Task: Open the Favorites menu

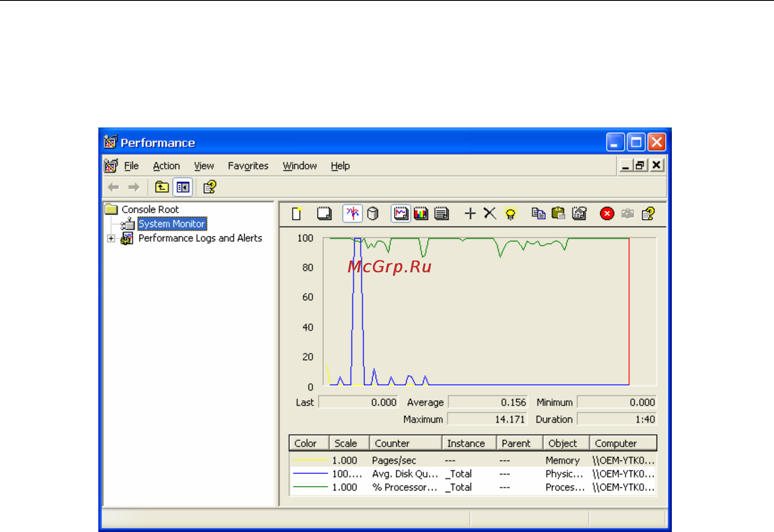Action: [x=248, y=166]
